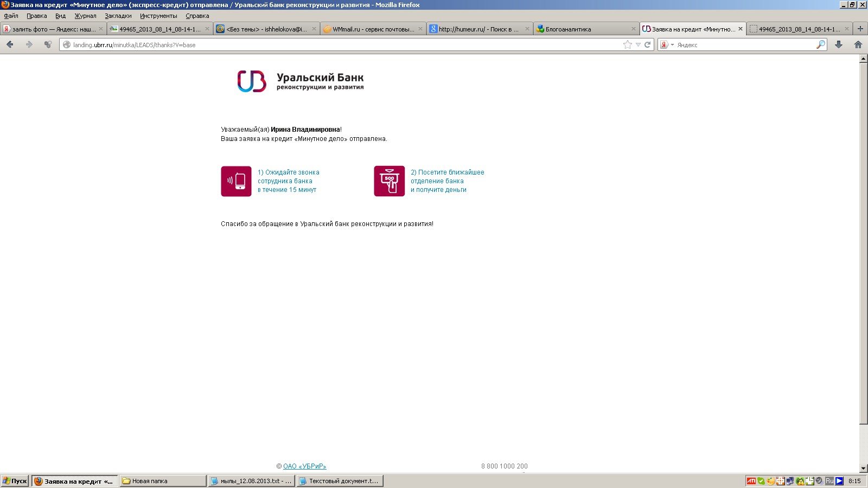Click the cash withdrawal 500 icon tile
This screenshot has height=488, width=868.
click(x=389, y=181)
